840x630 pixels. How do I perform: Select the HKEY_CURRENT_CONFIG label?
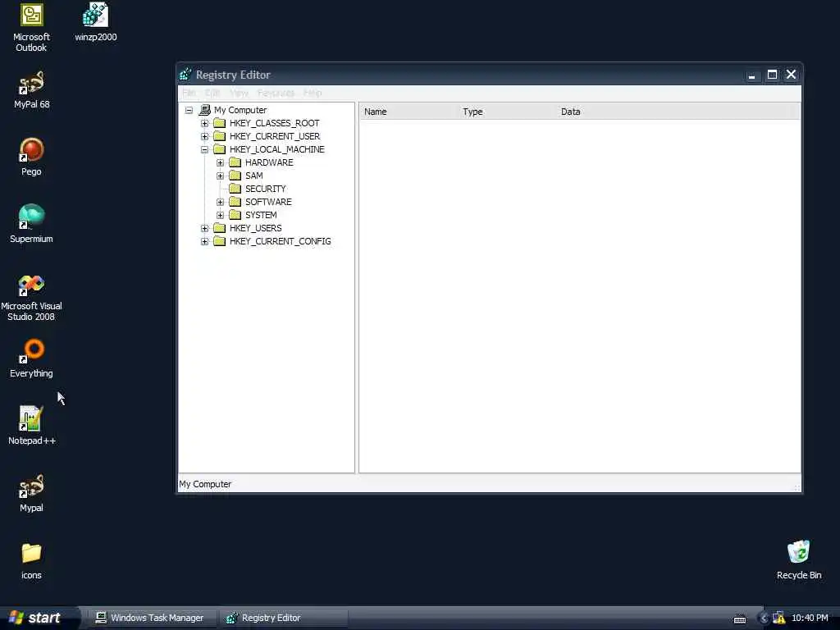(281, 241)
